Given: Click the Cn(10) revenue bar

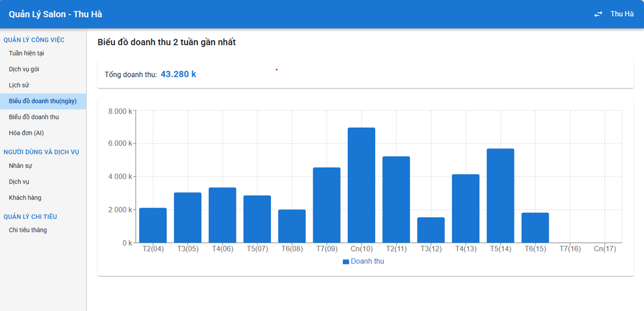Looking at the screenshot, I should coord(361,185).
